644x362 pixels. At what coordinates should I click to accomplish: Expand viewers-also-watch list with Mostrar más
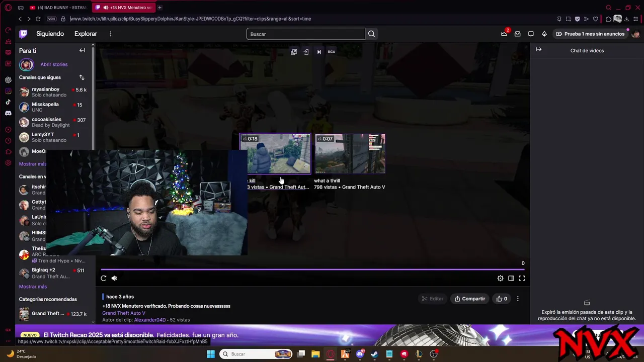point(33,287)
